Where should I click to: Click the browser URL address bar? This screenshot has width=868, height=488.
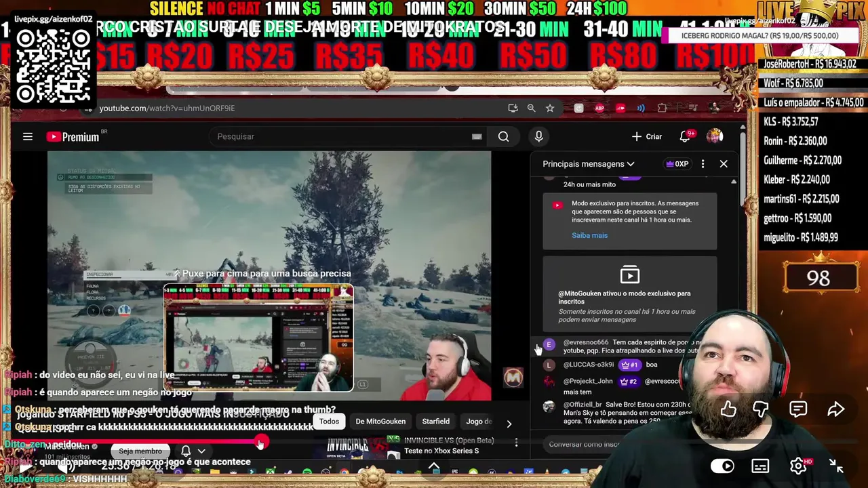[x=298, y=108]
